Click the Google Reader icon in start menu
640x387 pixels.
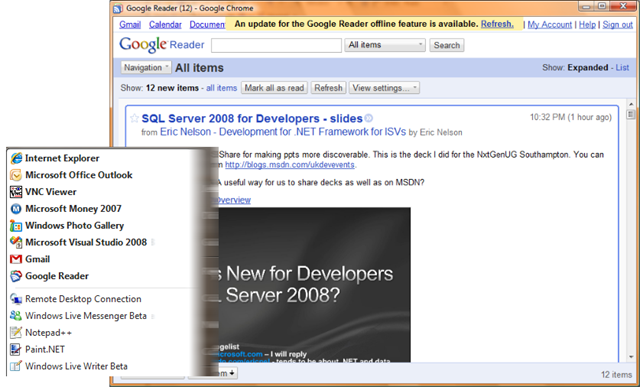(x=16, y=276)
